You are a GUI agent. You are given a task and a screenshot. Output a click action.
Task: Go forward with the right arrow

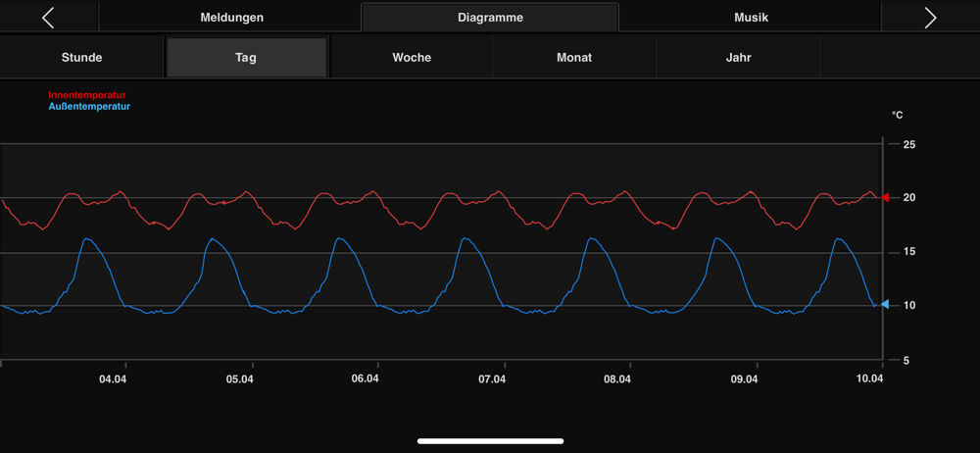931,18
